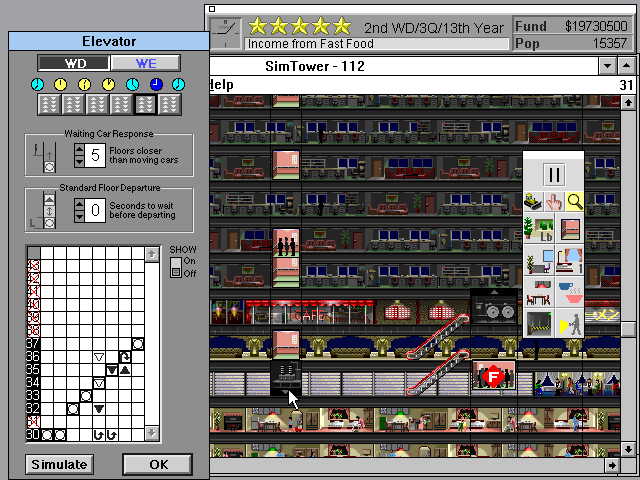Image resolution: width=640 pixels, height=480 pixels.
Task: Choose the office build tool
Action: coord(539,260)
